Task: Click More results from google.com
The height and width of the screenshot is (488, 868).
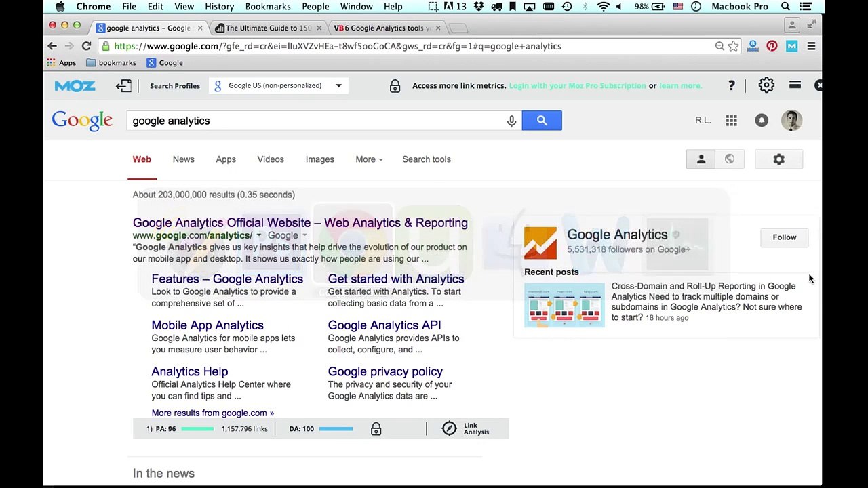Action: pos(213,413)
